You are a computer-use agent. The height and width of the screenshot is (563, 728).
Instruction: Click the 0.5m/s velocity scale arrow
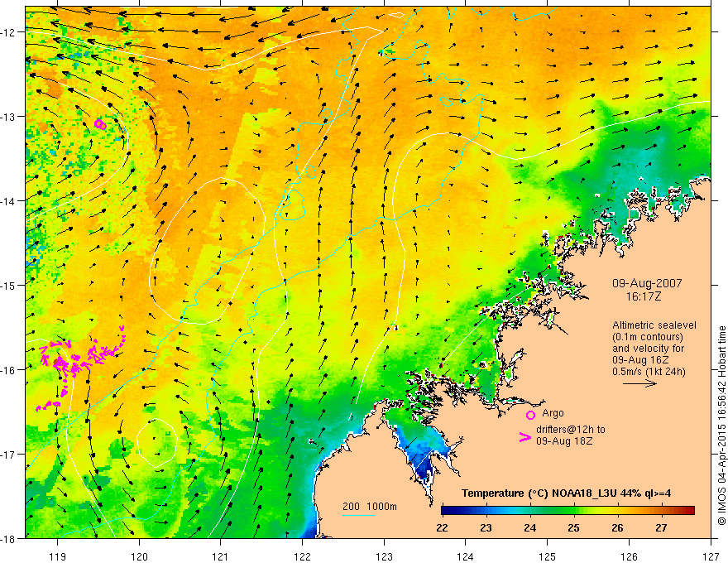pos(639,383)
